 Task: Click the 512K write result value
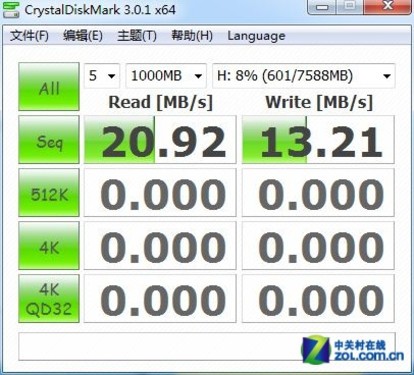point(318,193)
